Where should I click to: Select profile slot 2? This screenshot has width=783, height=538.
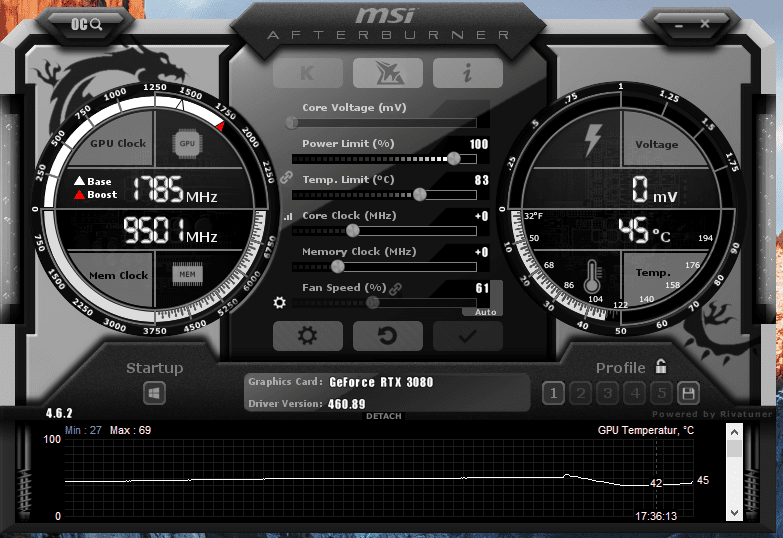coord(580,393)
